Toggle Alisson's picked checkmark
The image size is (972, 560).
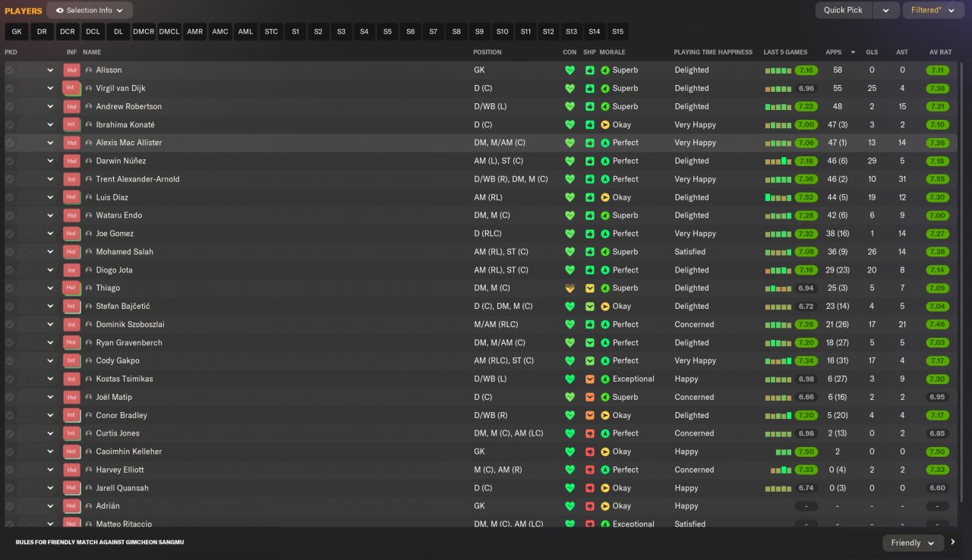(x=10, y=70)
